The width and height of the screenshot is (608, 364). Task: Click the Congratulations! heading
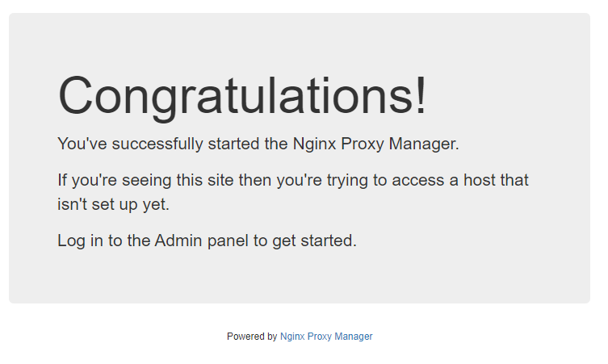point(242,97)
